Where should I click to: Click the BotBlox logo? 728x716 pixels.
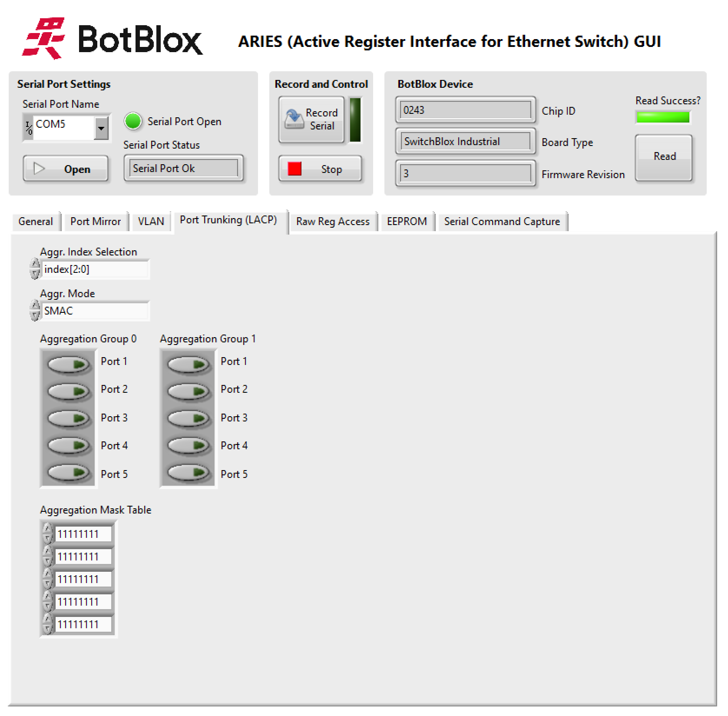tap(112, 39)
